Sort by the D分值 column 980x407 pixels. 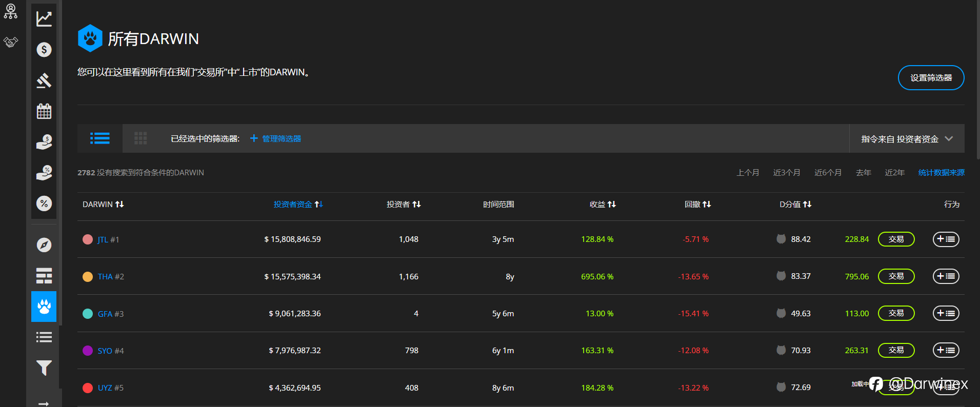tap(795, 204)
